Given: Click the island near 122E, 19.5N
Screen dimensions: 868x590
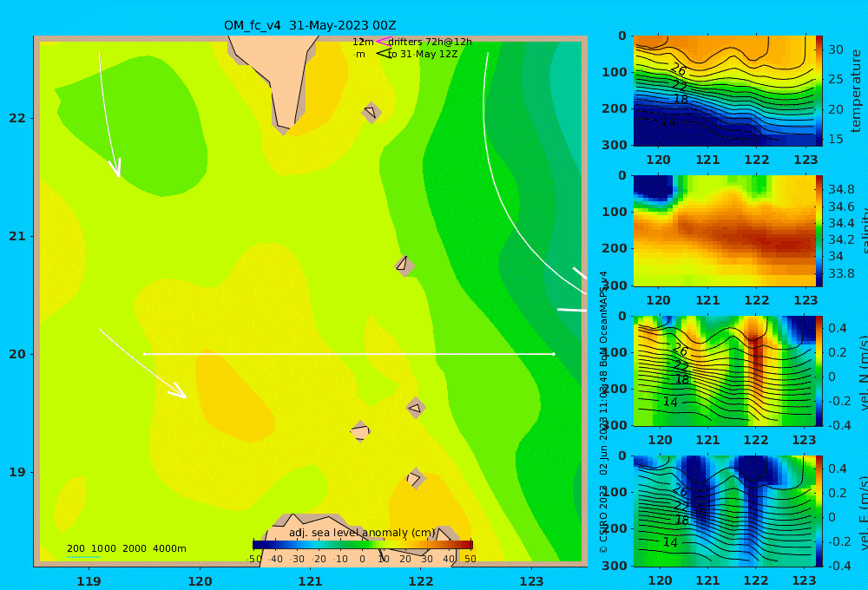Looking at the screenshot, I should pos(416,409).
